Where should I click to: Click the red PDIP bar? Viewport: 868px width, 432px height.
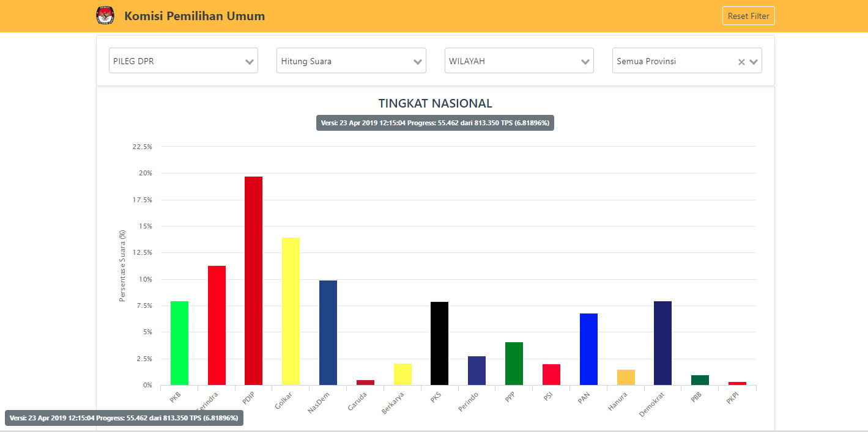(x=253, y=281)
